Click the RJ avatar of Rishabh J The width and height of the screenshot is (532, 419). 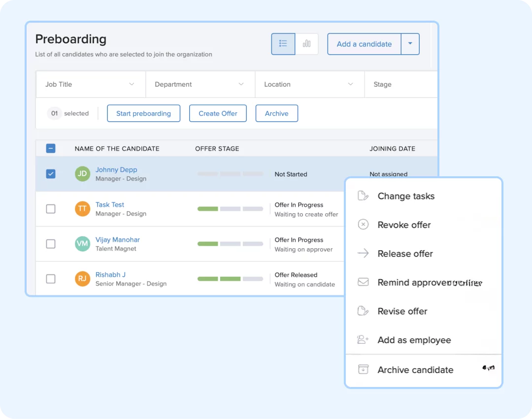point(82,279)
